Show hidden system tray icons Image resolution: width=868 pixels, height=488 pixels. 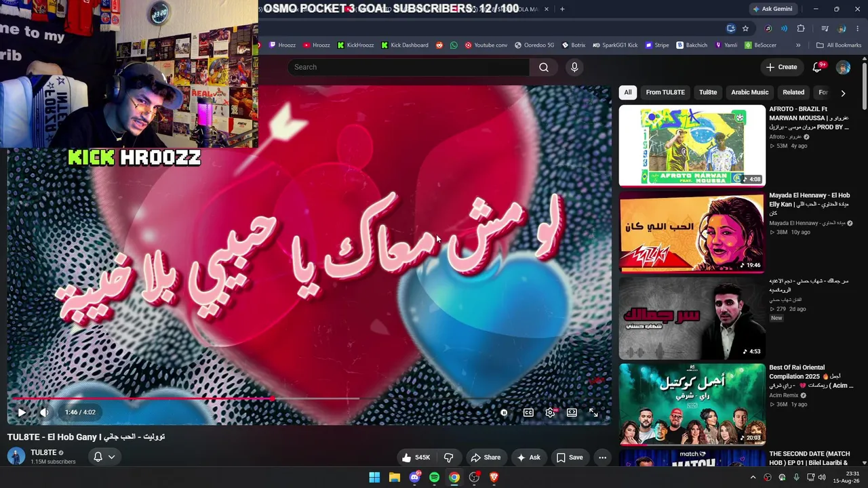click(x=753, y=477)
